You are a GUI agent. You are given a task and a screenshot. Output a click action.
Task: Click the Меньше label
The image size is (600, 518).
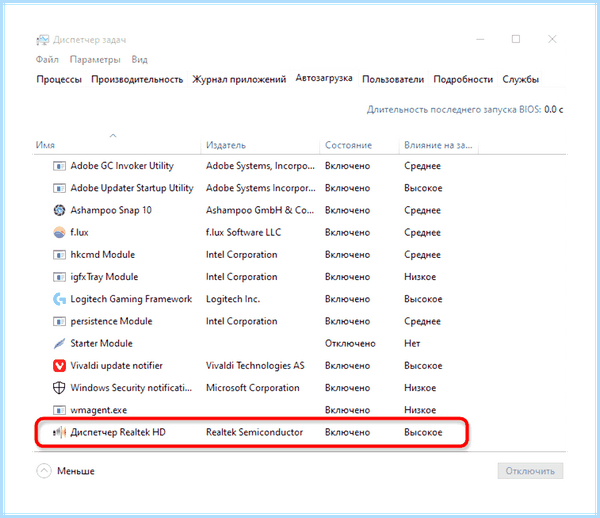click(x=76, y=471)
